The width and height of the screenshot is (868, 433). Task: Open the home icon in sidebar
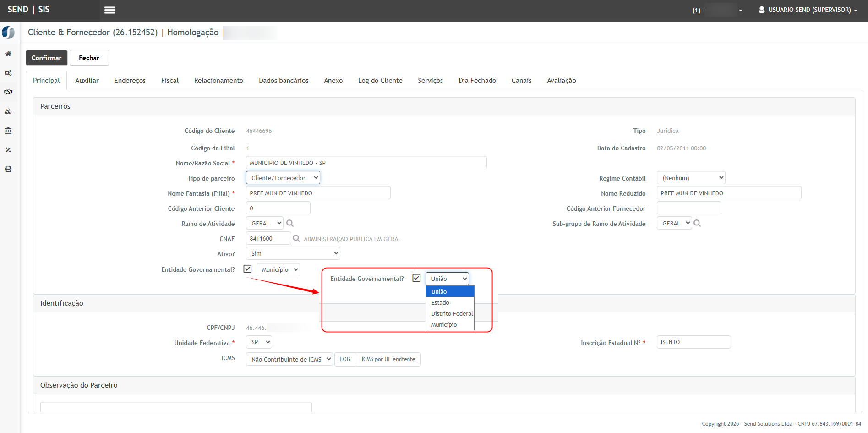(x=8, y=54)
